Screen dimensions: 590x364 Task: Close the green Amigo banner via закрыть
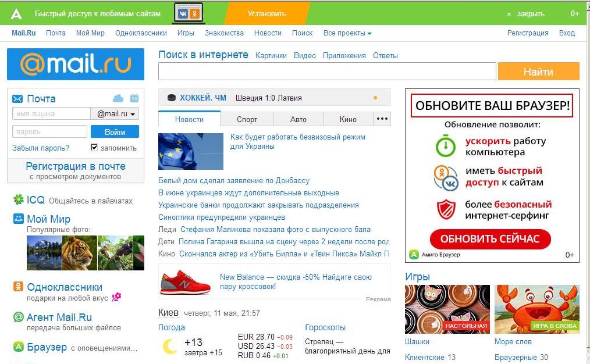[x=526, y=14]
